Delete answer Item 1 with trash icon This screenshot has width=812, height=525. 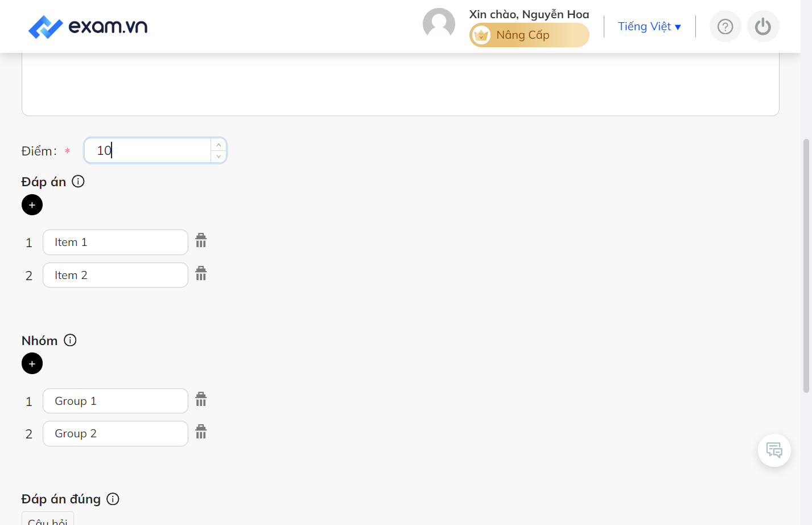[201, 240]
